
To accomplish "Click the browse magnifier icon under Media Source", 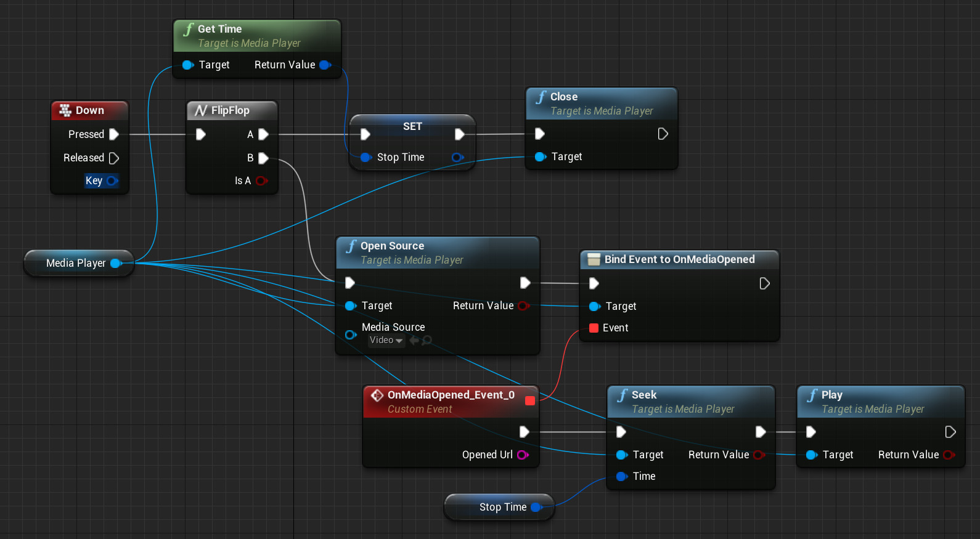I will pyautogui.click(x=427, y=340).
